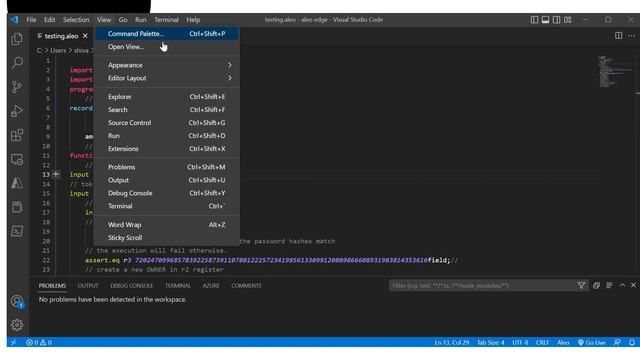Screen dimensions: 640x360
Task: Close the bottom panel
Action: pyautogui.click(x=633, y=285)
